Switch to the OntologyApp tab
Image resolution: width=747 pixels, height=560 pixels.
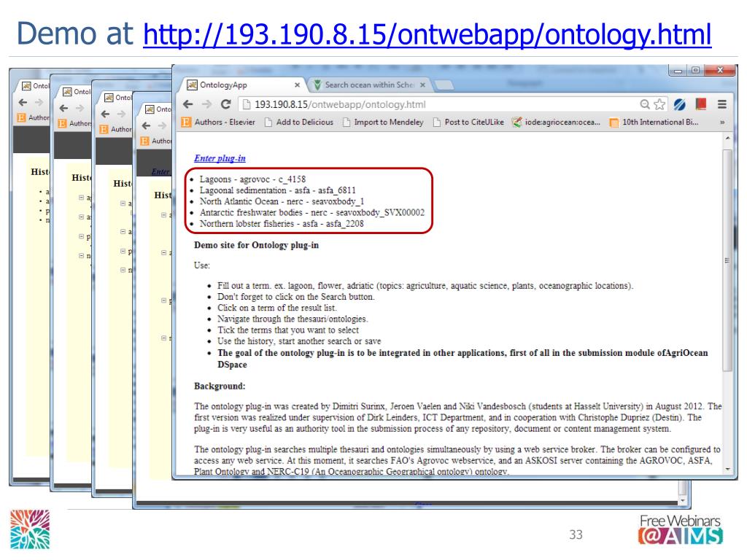[x=243, y=85]
